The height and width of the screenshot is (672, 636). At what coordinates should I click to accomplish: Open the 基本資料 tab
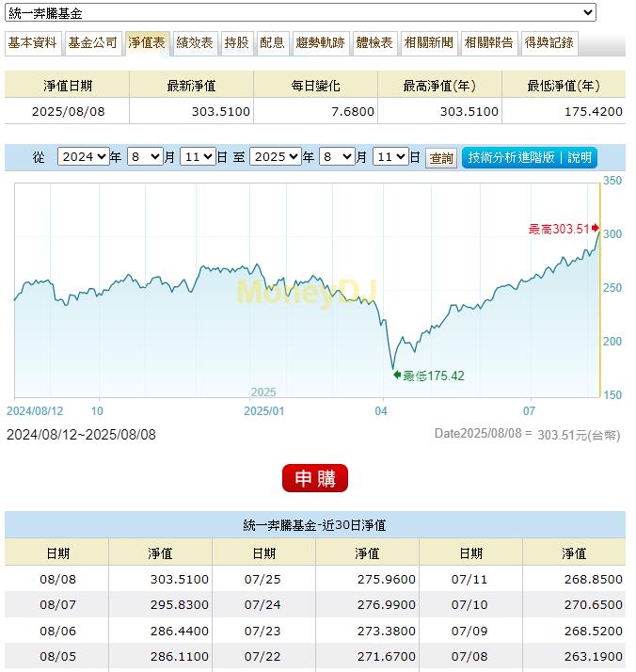[33, 43]
